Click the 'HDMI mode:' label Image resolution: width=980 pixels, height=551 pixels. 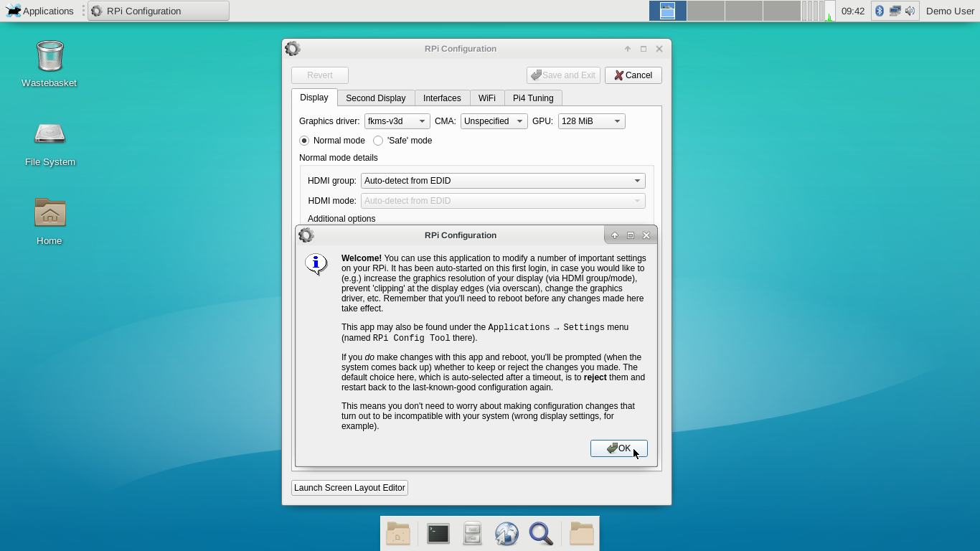click(x=332, y=201)
